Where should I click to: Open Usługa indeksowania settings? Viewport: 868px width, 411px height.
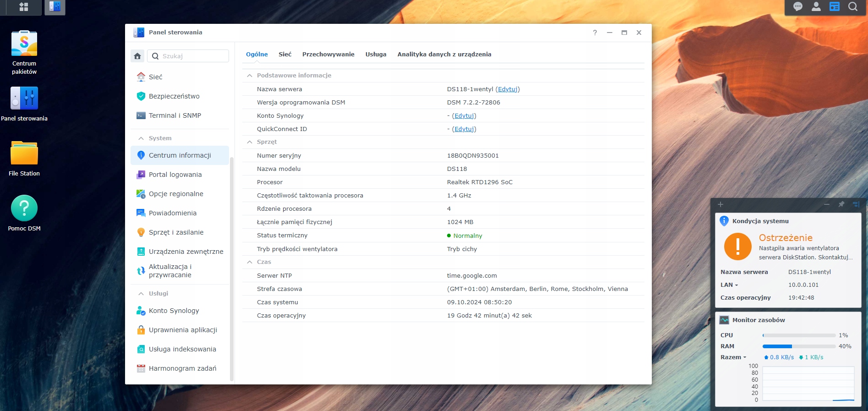tap(180, 349)
